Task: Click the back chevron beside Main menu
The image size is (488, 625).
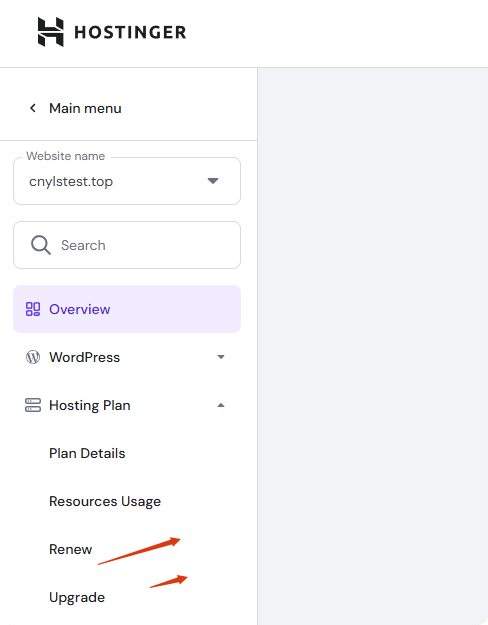Action: [33, 108]
